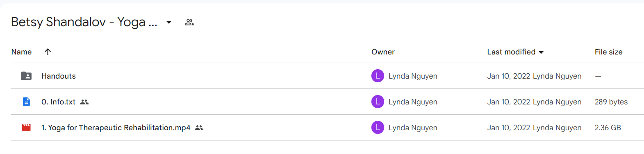Open the folder title dropdown arrow
The image size is (644, 154).
pos(169,22)
